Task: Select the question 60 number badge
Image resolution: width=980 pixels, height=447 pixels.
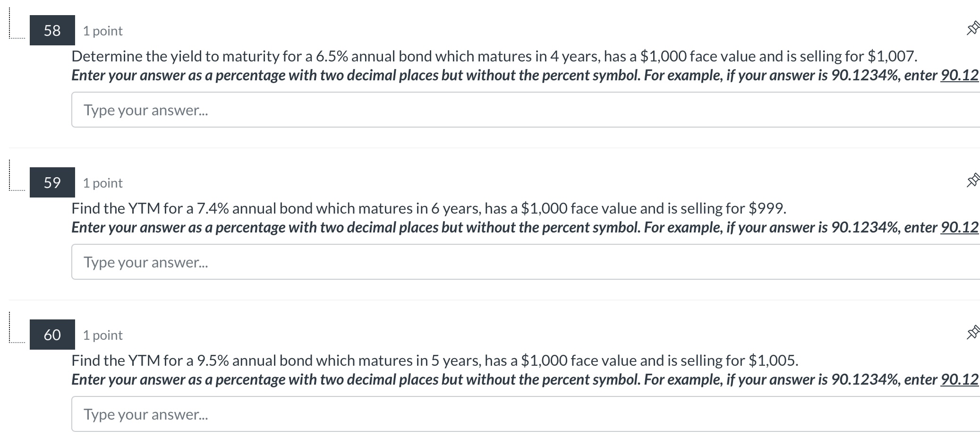Action: (x=52, y=335)
